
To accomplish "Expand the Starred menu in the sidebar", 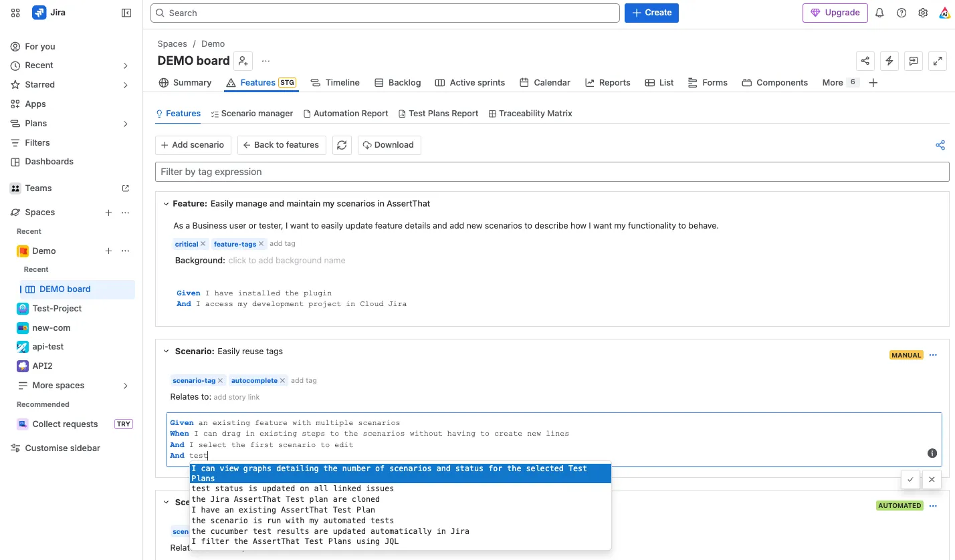I will point(126,85).
